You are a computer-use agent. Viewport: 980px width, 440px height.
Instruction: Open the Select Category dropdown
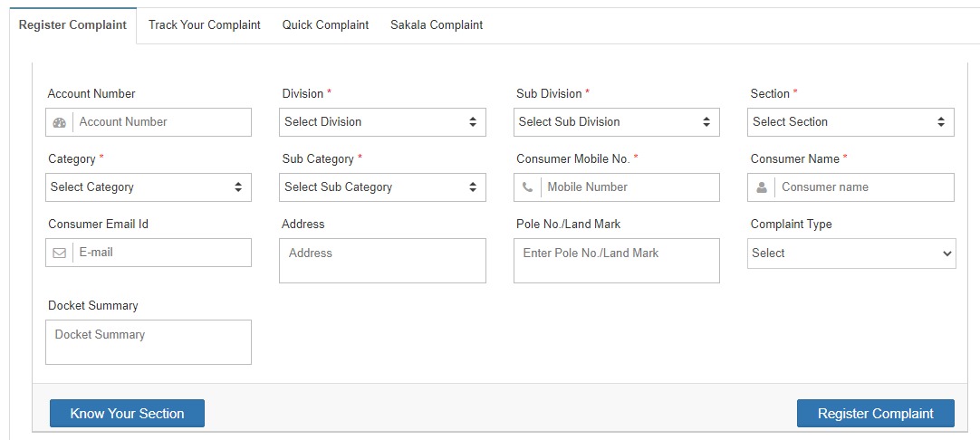[x=148, y=187]
